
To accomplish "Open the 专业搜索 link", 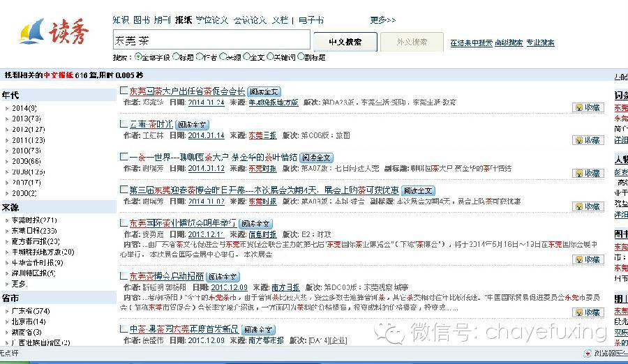I will tap(540, 43).
